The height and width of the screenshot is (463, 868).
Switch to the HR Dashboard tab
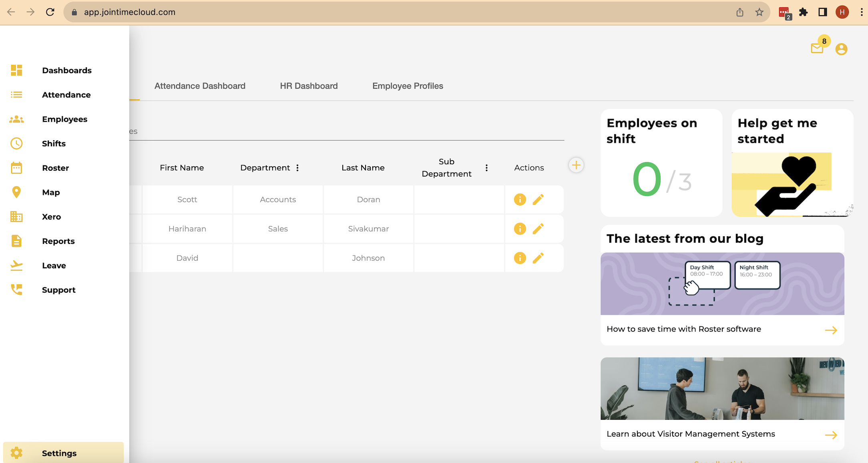309,86
